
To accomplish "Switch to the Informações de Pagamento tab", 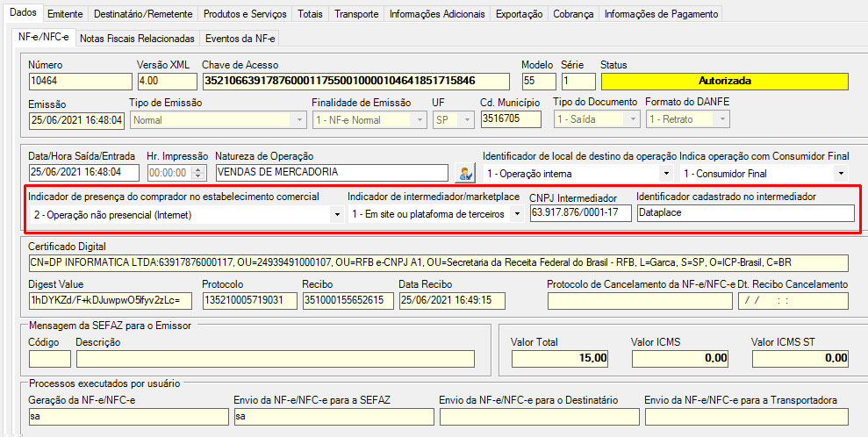I will (x=662, y=14).
